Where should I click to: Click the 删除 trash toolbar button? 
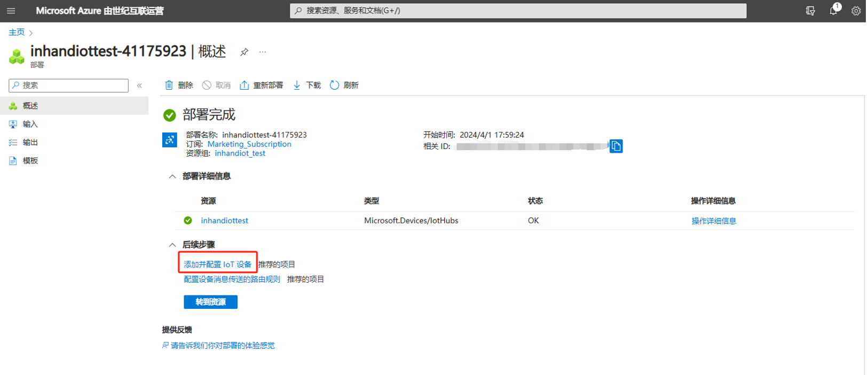179,85
